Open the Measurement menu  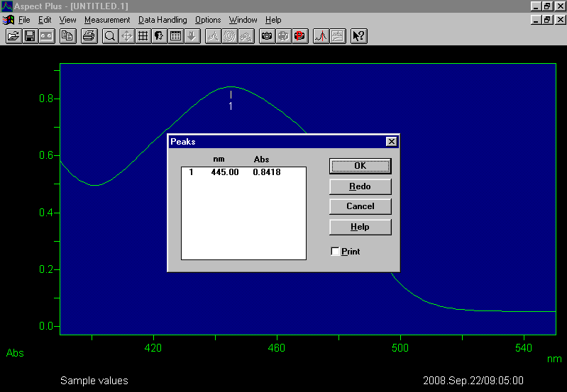[107, 20]
